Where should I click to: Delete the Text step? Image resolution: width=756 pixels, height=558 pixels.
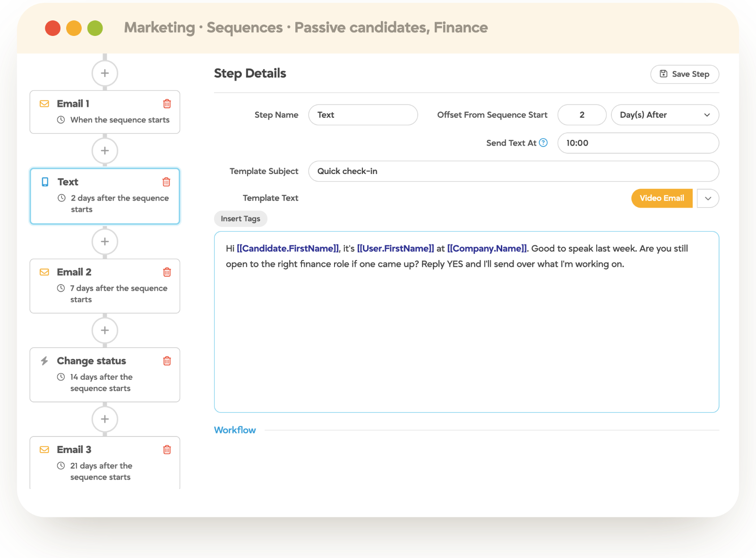pos(166,182)
